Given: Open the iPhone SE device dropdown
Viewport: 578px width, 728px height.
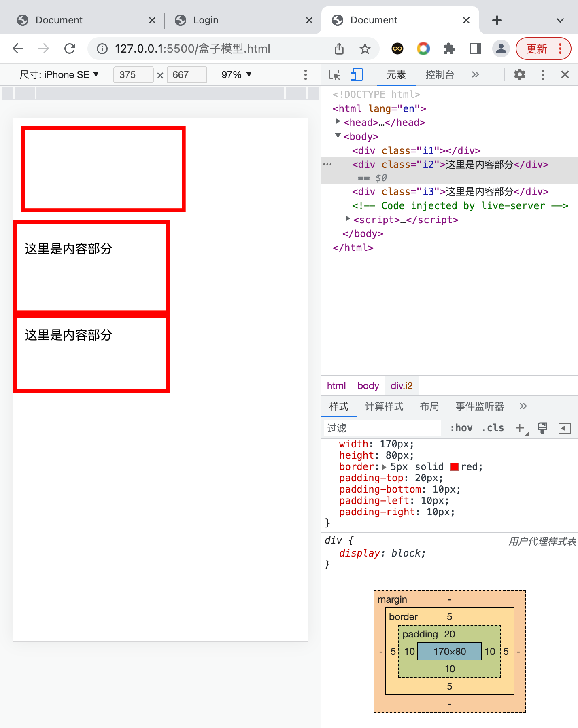Looking at the screenshot, I should click(59, 75).
